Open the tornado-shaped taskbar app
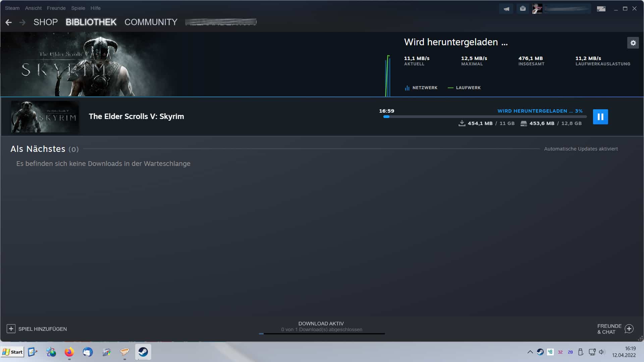This screenshot has height=362, width=644. click(125, 352)
